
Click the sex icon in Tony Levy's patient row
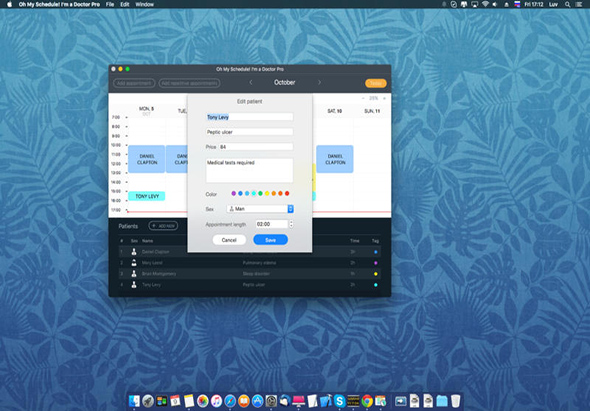(134, 285)
